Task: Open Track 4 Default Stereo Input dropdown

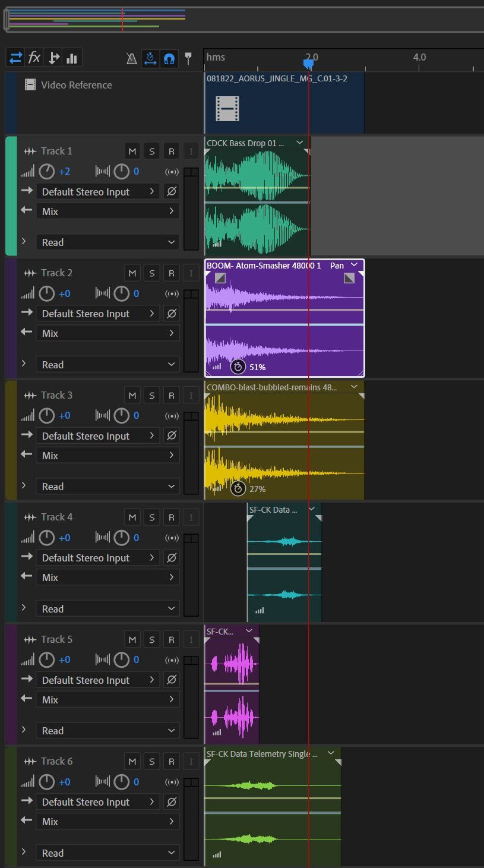Action: tap(98, 558)
